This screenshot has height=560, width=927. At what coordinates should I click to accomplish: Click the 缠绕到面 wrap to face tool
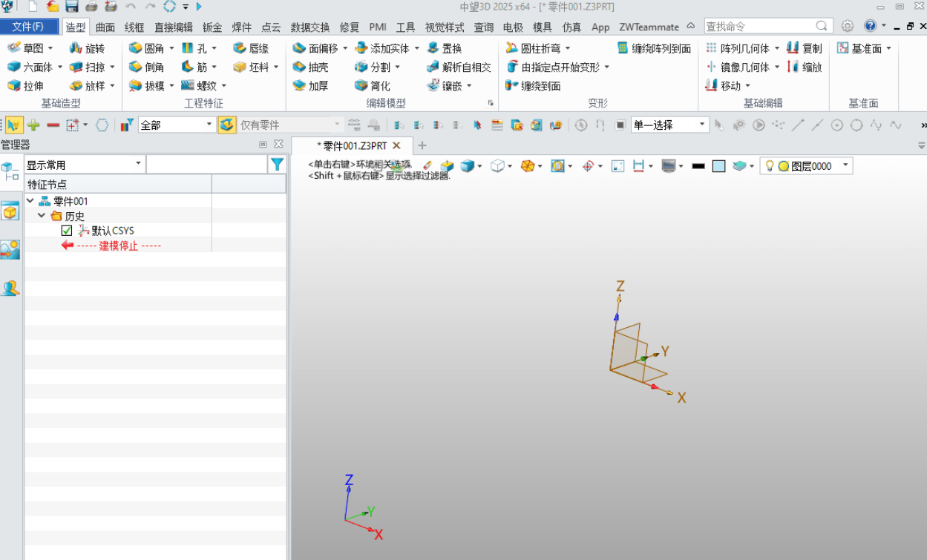(x=533, y=85)
